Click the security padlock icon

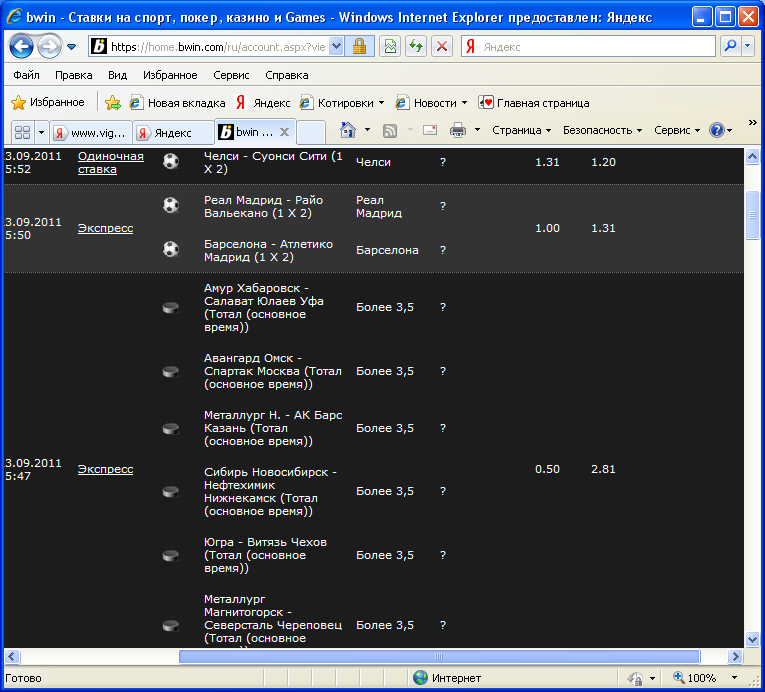coord(360,47)
